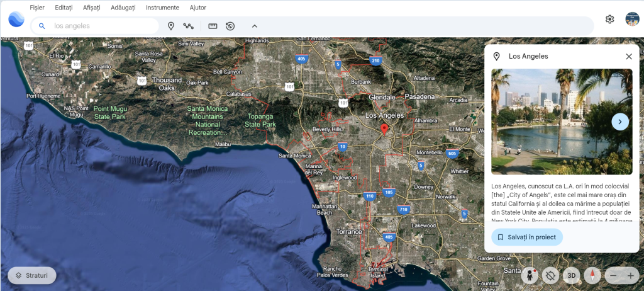Open settings with the gear icon
Screen dimensions: 644x291
pos(609,20)
